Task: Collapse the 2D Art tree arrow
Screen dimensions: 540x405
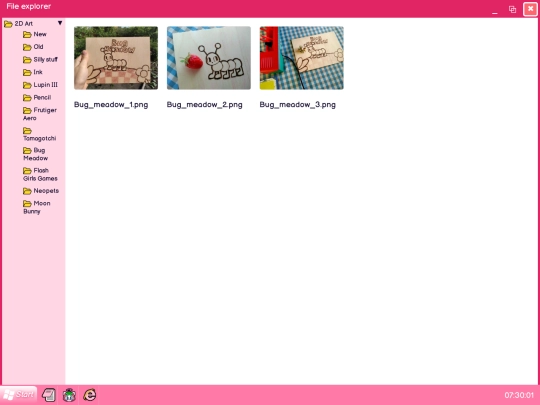Action: pos(60,23)
